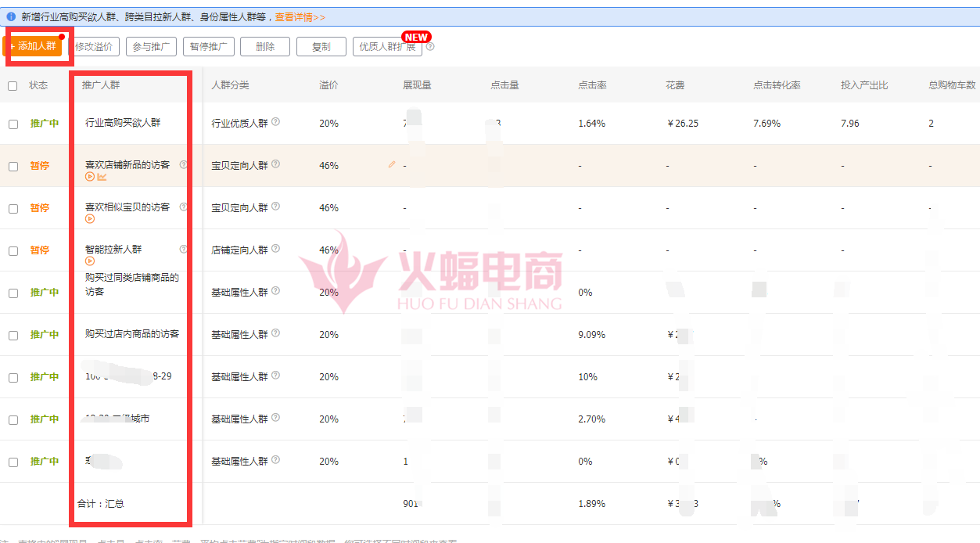Click the 点击率 column header

click(592, 85)
